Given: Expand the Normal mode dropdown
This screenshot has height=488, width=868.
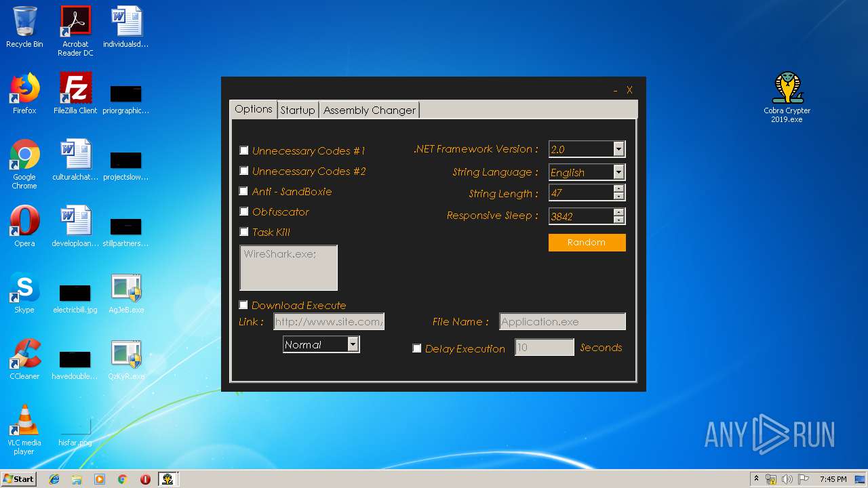Looking at the screenshot, I should (353, 344).
